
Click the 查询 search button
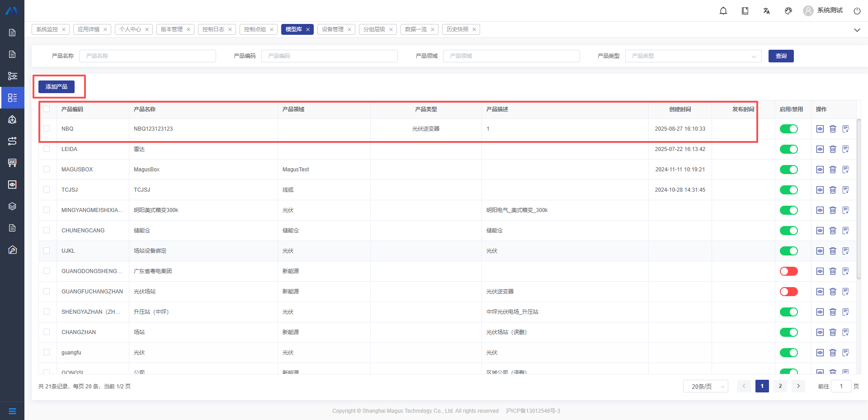(781, 56)
